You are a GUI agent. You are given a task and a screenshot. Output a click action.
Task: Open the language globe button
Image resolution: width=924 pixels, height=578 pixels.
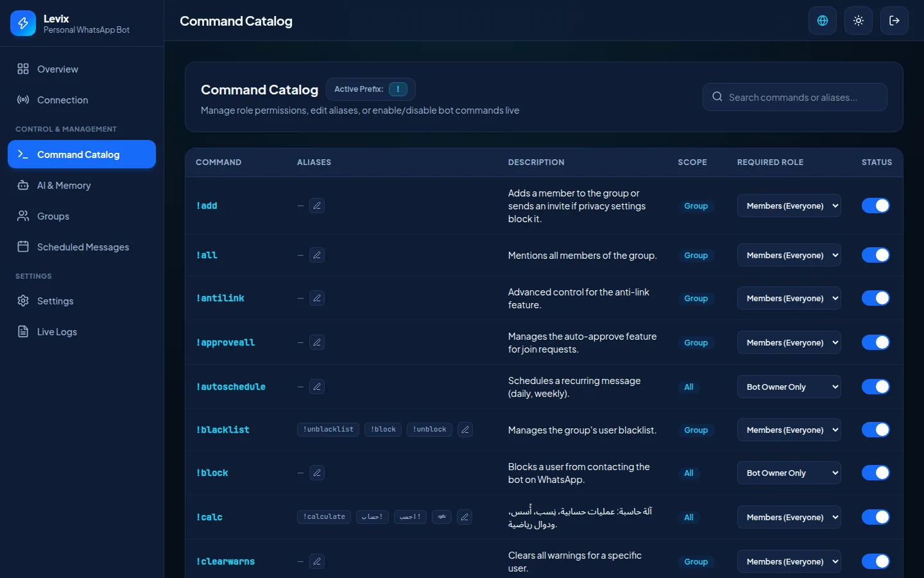[x=823, y=21]
